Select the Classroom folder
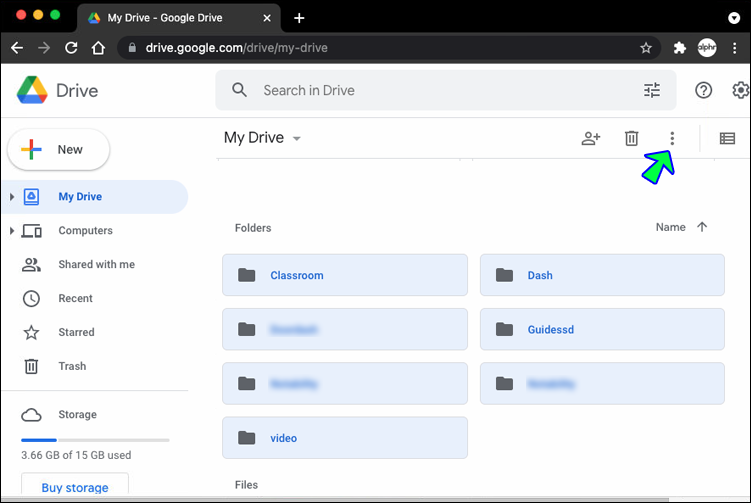This screenshot has width=751, height=503. (x=344, y=275)
